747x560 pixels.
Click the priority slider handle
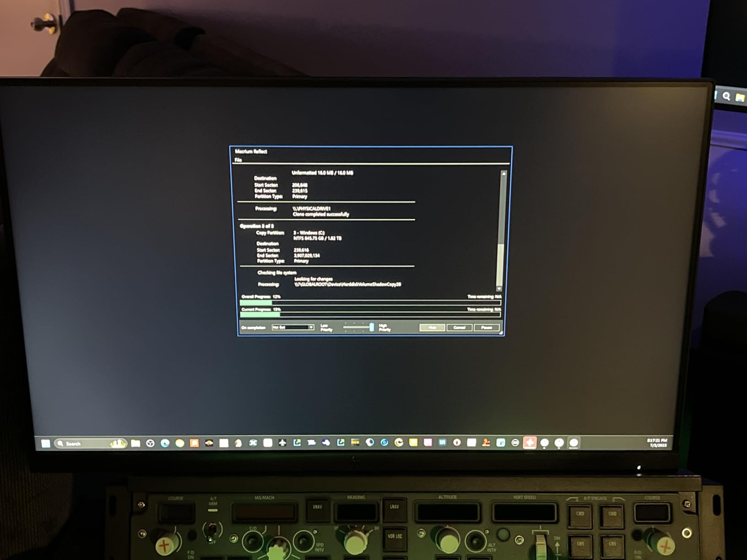(x=372, y=327)
